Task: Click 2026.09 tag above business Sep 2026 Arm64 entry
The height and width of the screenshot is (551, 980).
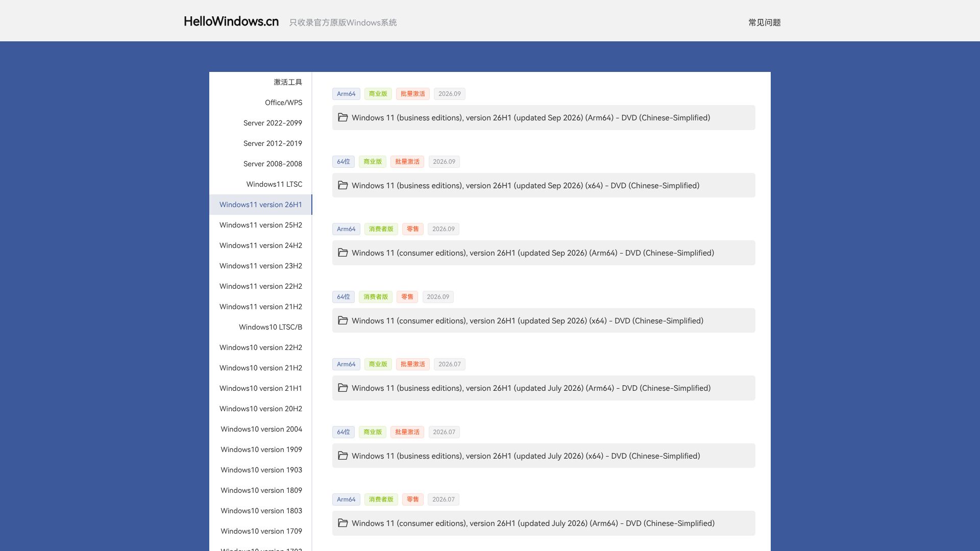Action: tap(450, 94)
